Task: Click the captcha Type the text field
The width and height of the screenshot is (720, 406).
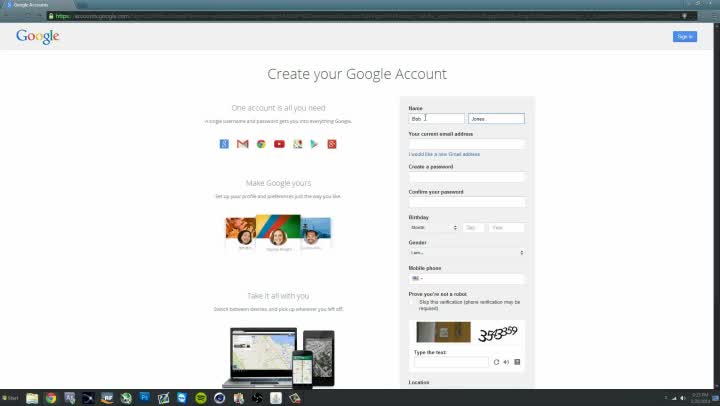Action: [451, 362]
